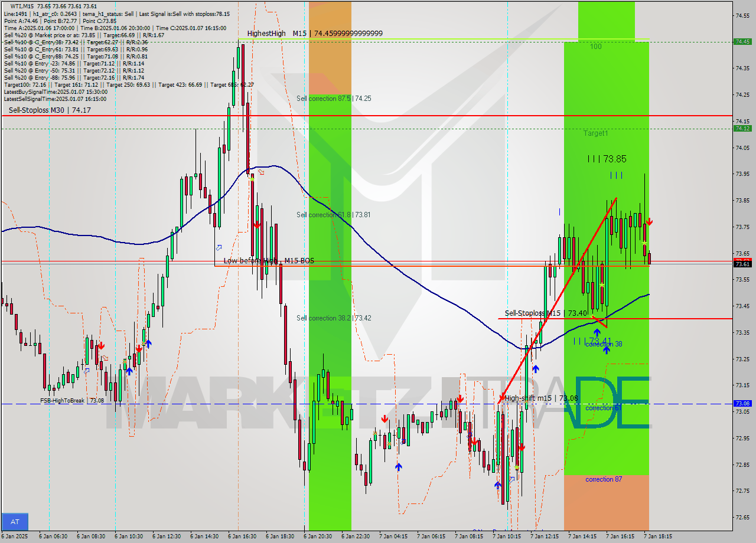The image size is (756, 543).
Task: Click the 'Sell-Stoploss M15' red horizontal line left end
Action: 500,319
